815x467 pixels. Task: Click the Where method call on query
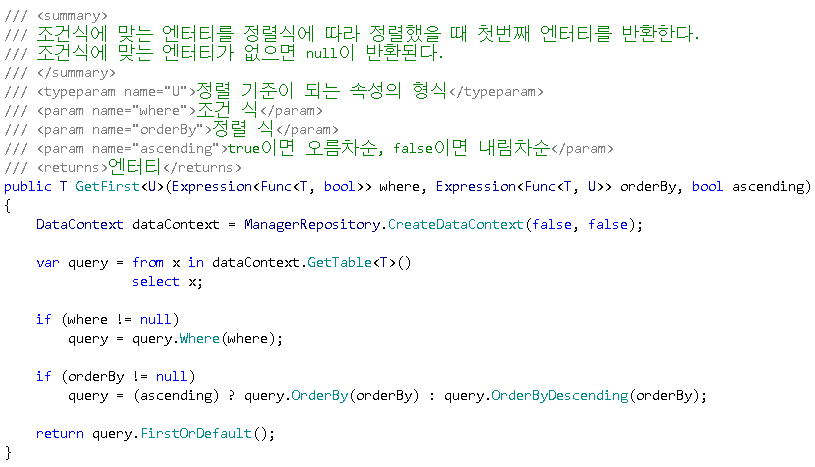(x=200, y=339)
